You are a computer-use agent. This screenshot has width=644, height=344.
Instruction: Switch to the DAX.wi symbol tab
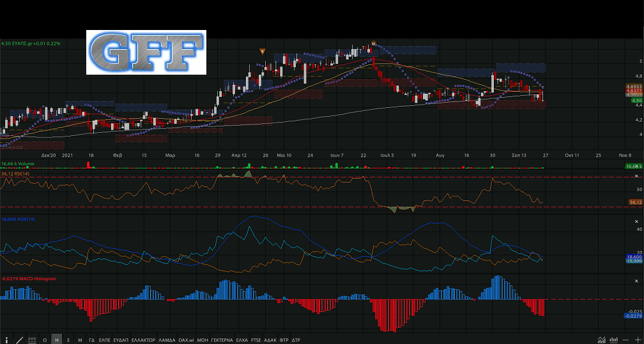click(186, 340)
